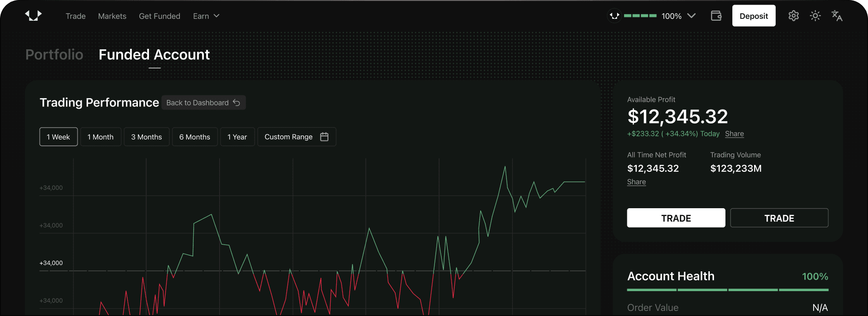Viewport: 868px width, 316px height.
Task: Click the header green health progress bar
Action: (640, 16)
